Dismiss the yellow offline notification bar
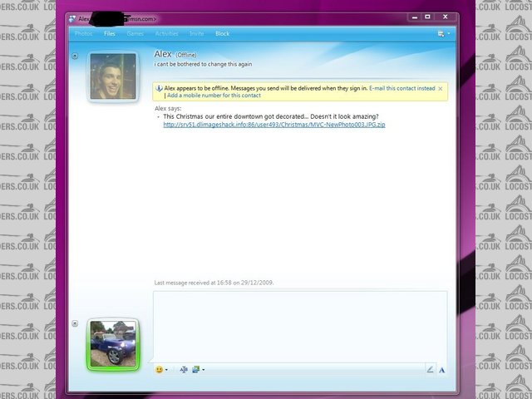The image size is (532, 399). [x=440, y=87]
